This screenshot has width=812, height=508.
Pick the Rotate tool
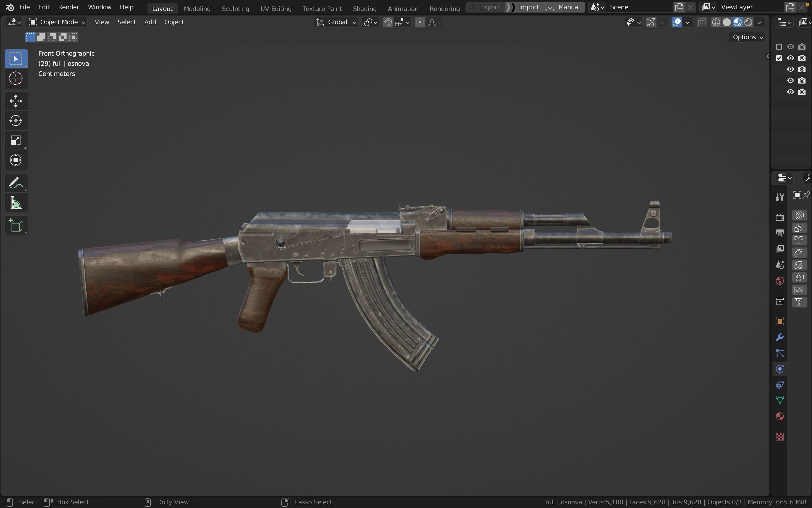pyautogui.click(x=16, y=121)
